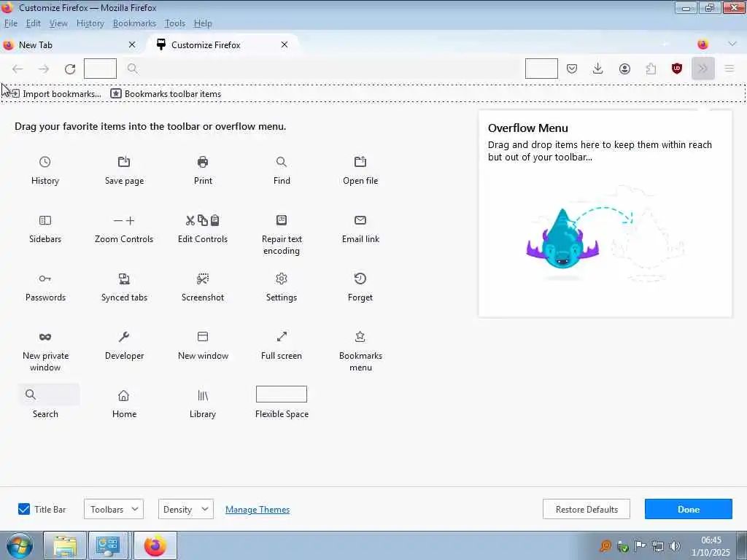Click the Forget item
The image size is (747, 560).
(x=360, y=287)
